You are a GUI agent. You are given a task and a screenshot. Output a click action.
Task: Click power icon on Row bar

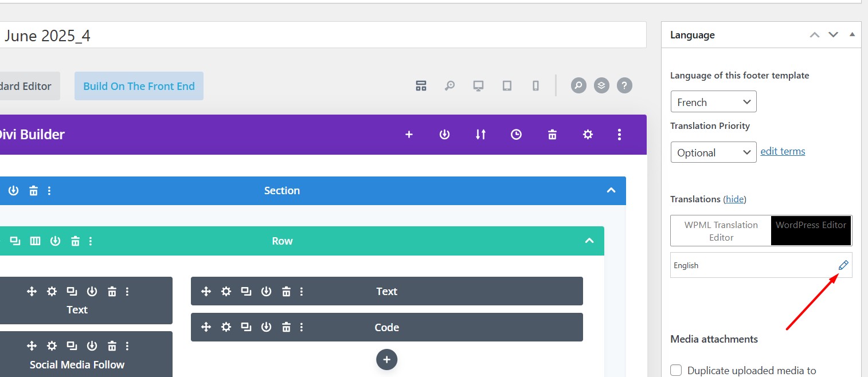(55, 241)
